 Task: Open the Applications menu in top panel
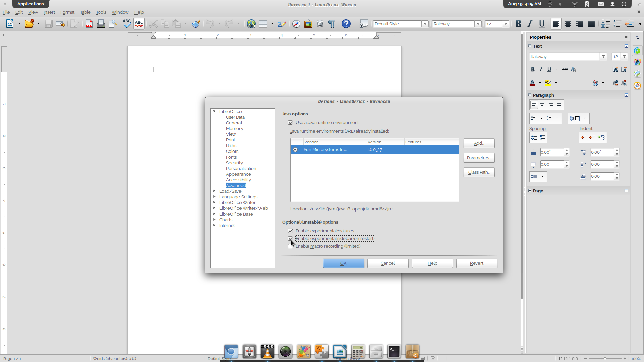coord(31,4)
